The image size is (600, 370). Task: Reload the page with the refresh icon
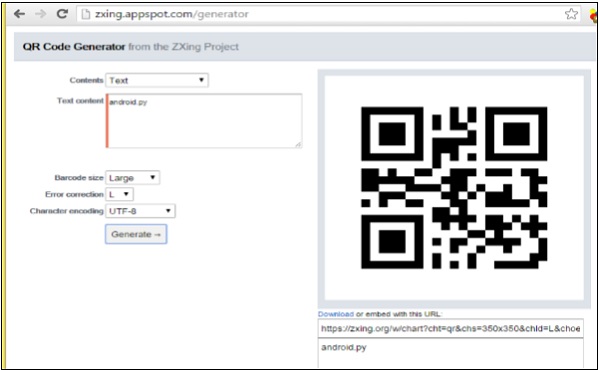click(x=62, y=14)
